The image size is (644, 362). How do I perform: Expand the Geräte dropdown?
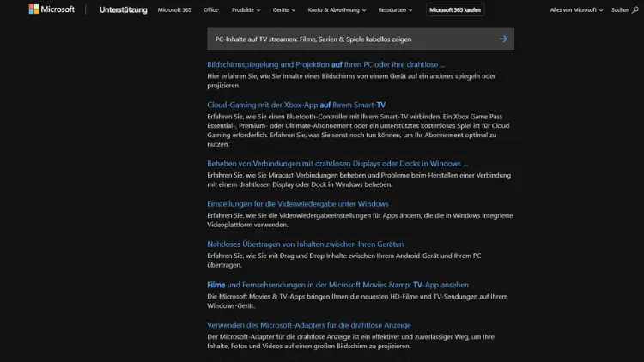click(x=284, y=9)
